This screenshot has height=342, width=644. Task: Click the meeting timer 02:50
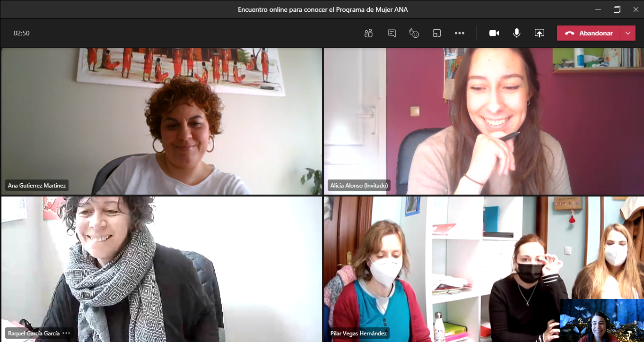(x=22, y=33)
